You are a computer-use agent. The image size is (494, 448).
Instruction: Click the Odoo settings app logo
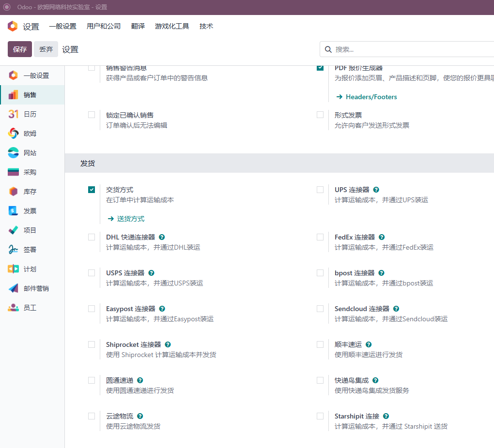click(x=13, y=26)
